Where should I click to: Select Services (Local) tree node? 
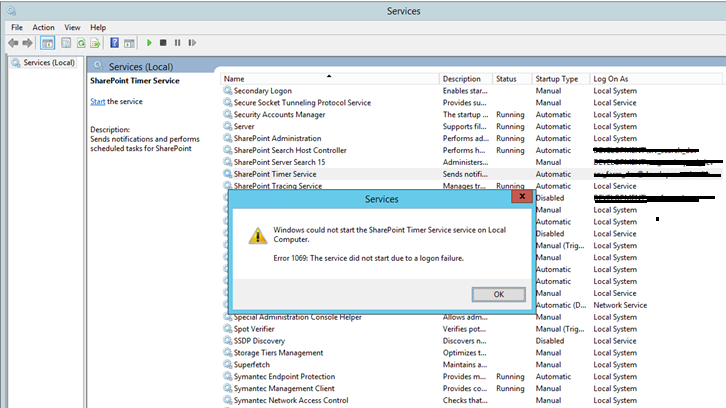(49, 63)
